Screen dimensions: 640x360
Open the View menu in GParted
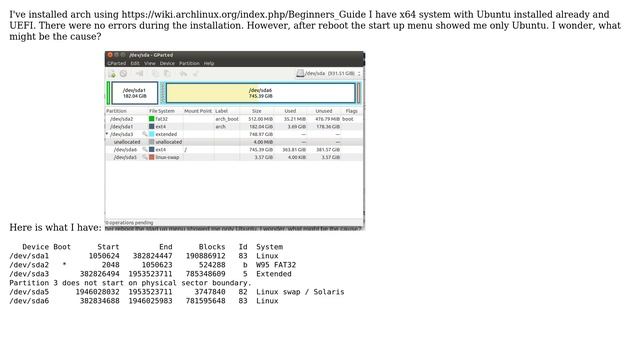tap(150, 63)
